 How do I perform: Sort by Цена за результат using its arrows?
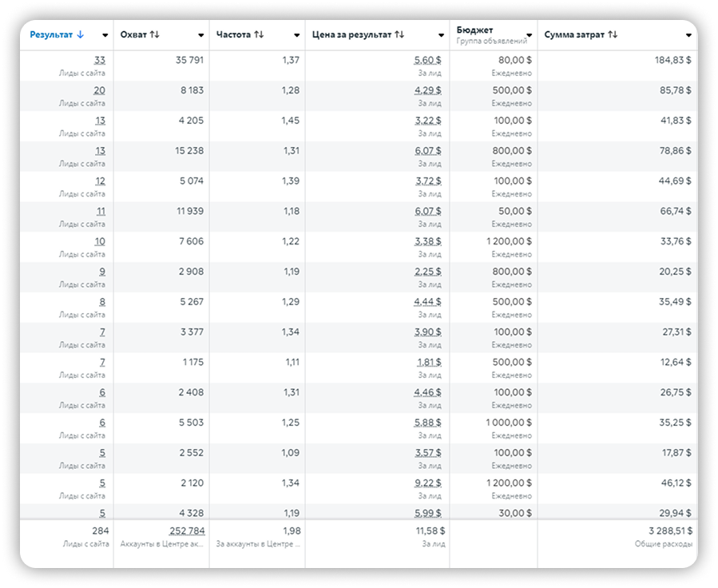pyautogui.click(x=399, y=35)
